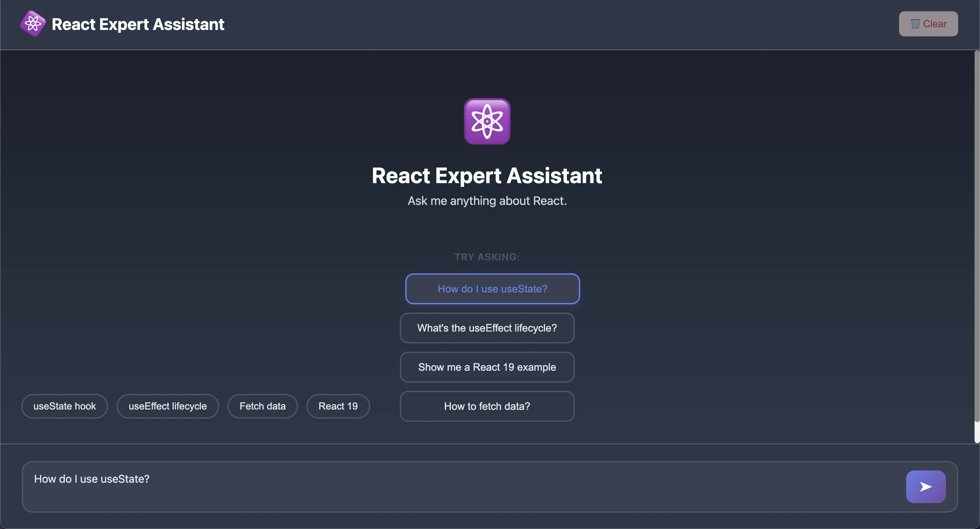Click the vertical scrollbar on right edge
The image size is (980, 529).
point(976,236)
